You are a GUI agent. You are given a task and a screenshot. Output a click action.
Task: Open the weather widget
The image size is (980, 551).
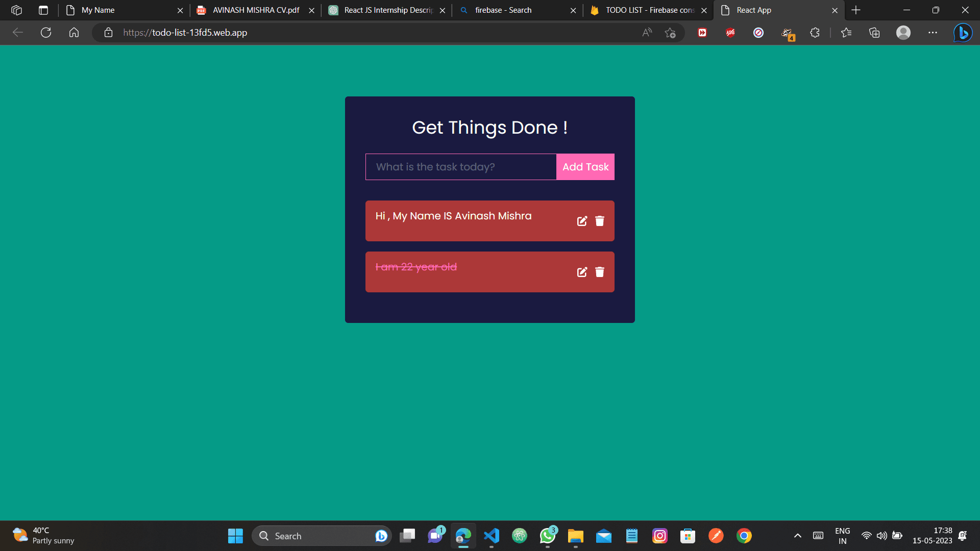pyautogui.click(x=44, y=536)
